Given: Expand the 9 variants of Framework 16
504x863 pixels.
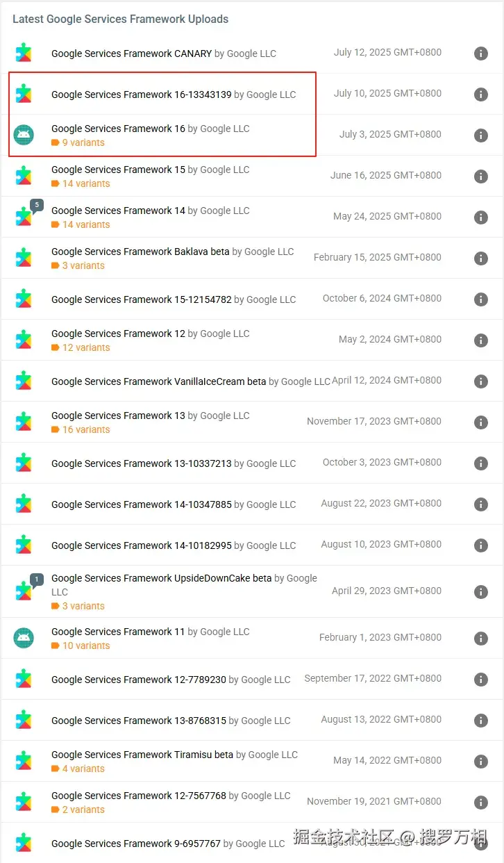Looking at the screenshot, I should pos(83,142).
